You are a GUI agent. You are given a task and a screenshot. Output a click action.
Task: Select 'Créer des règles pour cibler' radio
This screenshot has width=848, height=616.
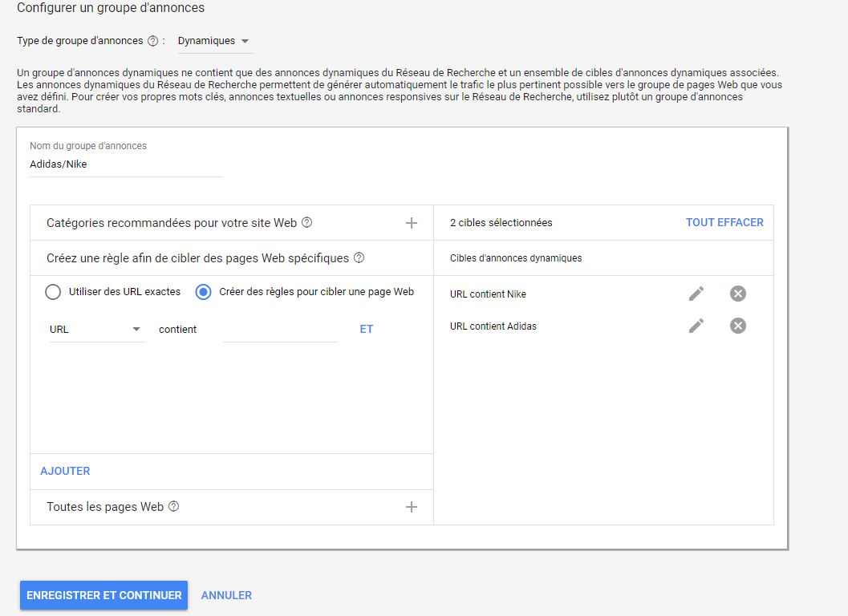pos(204,292)
